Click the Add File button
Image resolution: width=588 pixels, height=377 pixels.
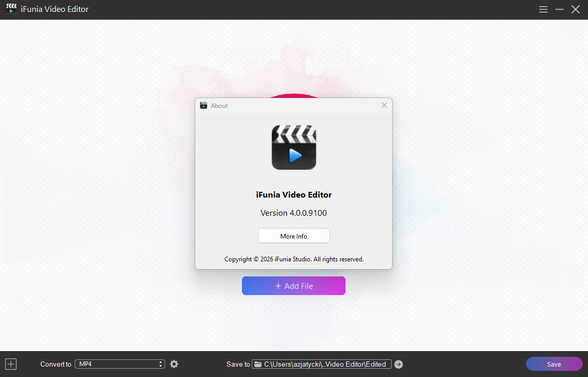coord(294,286)
